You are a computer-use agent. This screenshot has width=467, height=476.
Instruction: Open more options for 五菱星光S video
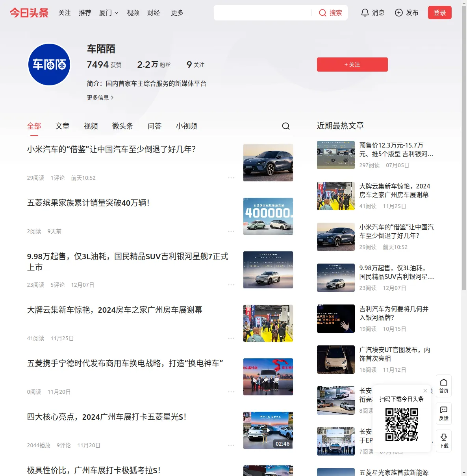coord(231,445)
